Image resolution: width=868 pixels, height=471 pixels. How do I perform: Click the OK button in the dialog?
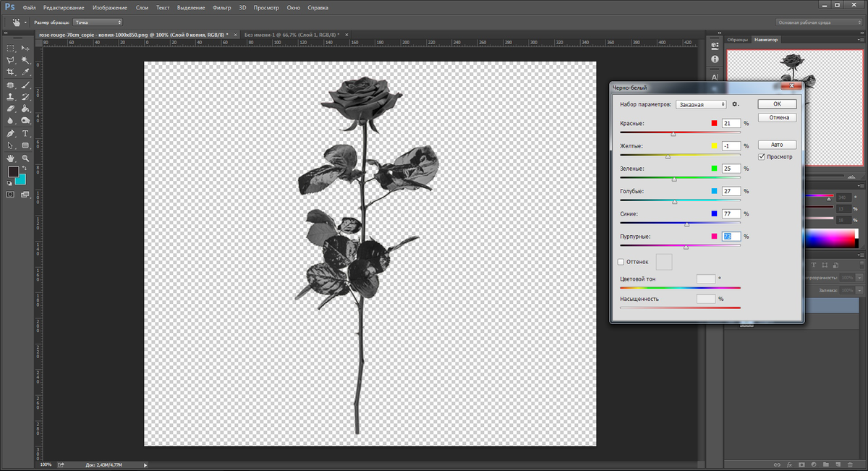777,104
